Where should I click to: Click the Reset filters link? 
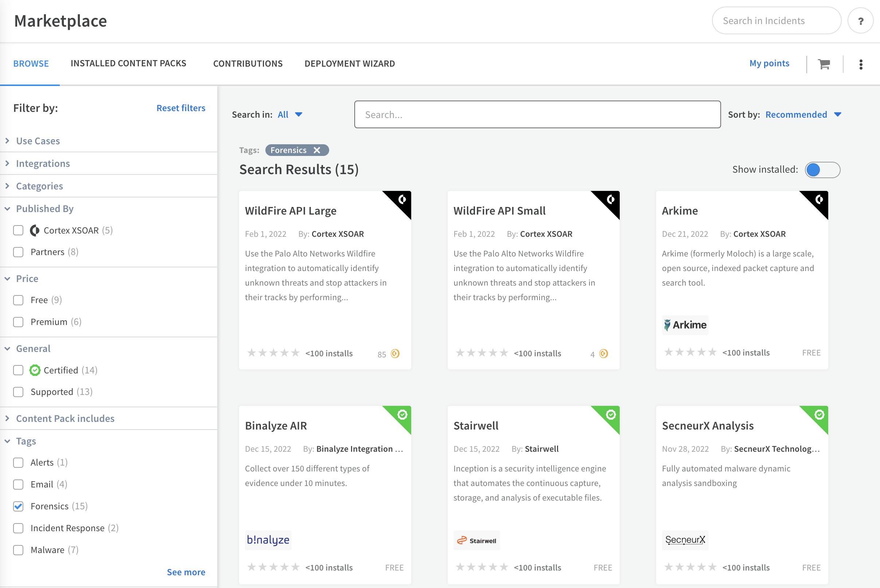point(180,108)
